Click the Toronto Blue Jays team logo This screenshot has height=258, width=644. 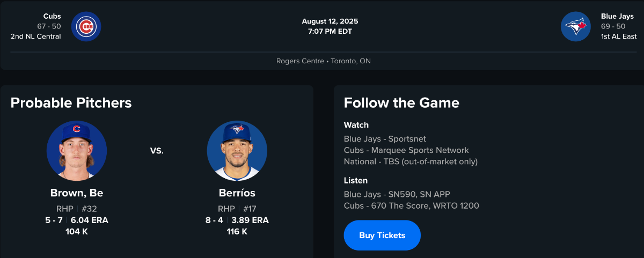click(x=576, y=26)
